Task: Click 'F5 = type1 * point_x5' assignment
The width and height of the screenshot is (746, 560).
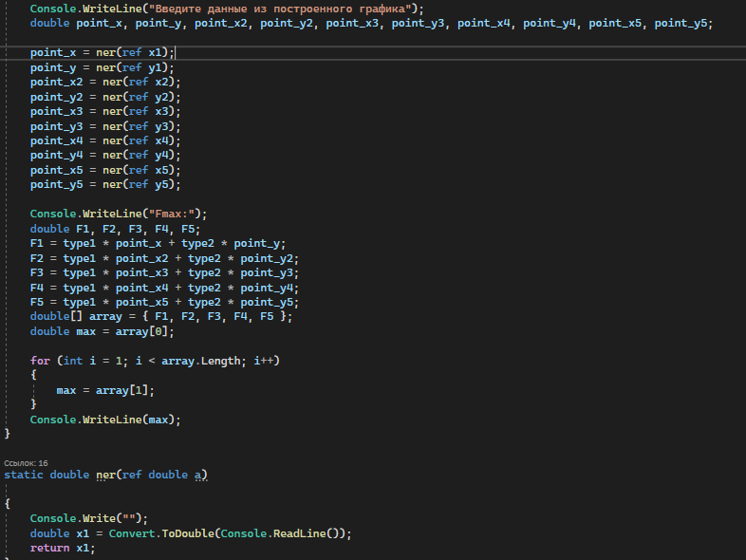Action: pos(164,302)
